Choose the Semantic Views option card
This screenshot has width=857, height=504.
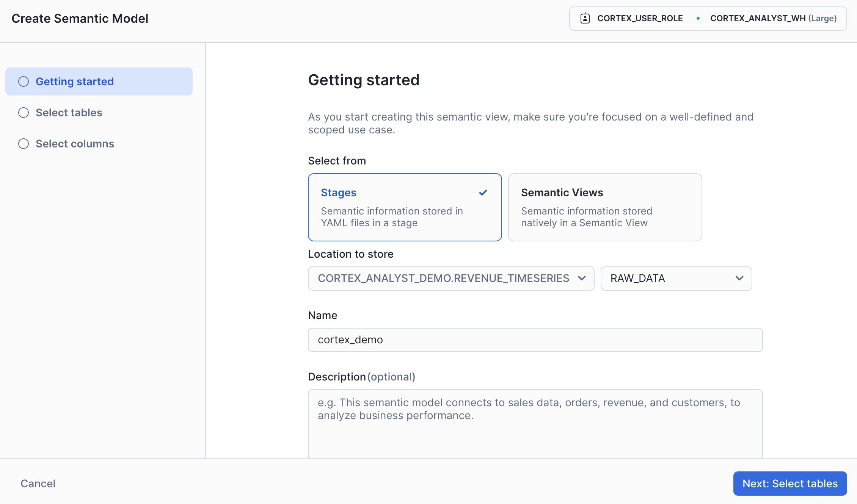(x=605, y=207)
